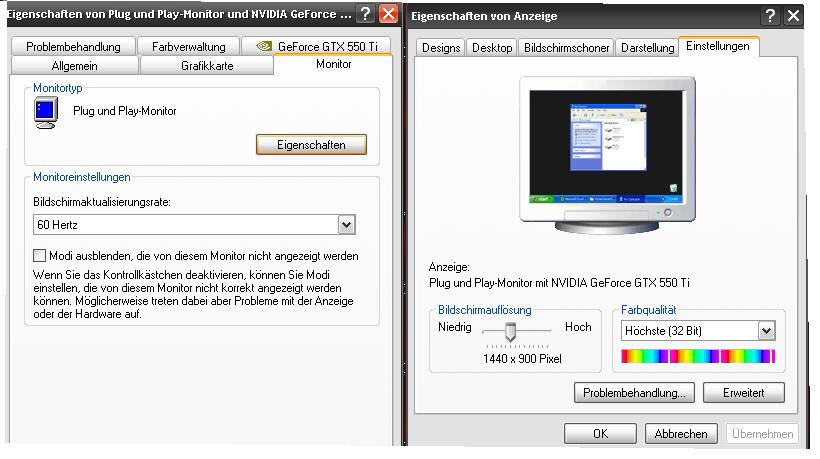Viewport: 820px width, 459px height.
Task: Click the NVIDIA logo icon on GeForce tab
Action: point(264,46)
